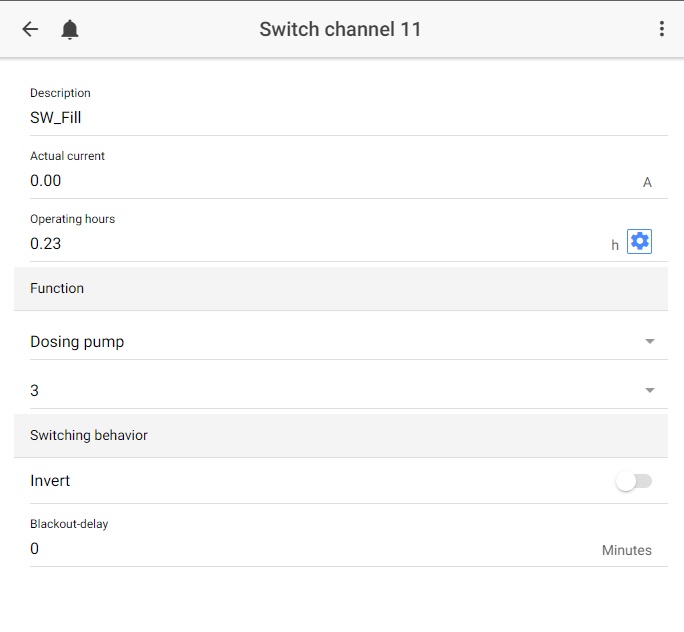The width and height of the screenshot is (684, 632).
Task: Click the Description label
Action: [60, 93]
